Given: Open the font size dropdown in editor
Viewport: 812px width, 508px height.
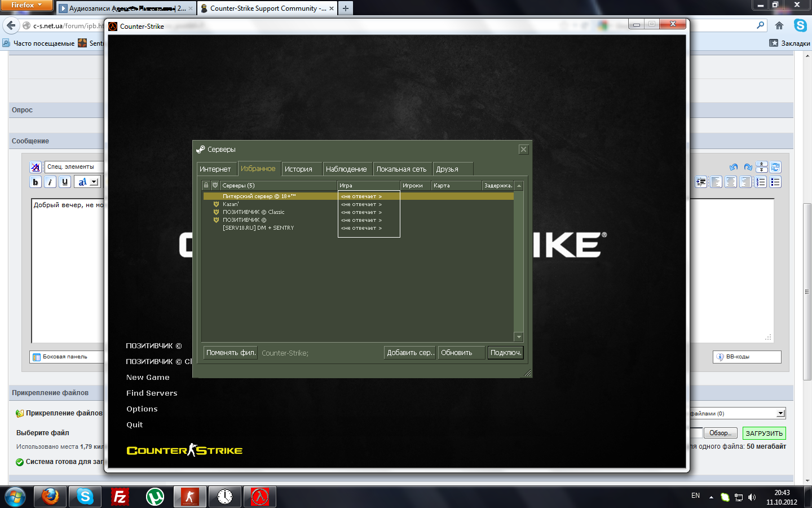Looking at the screenshot, I should click(x=88, y=182).
